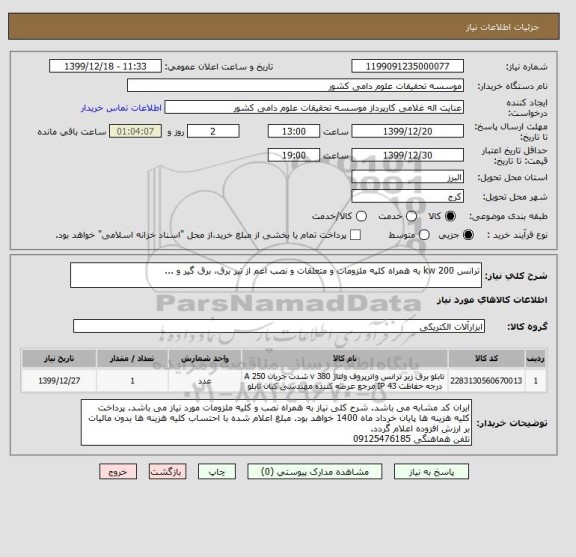Select the کالا/خدمت radio button
Viewport: 576px width, 557px height.
(361, 216)
